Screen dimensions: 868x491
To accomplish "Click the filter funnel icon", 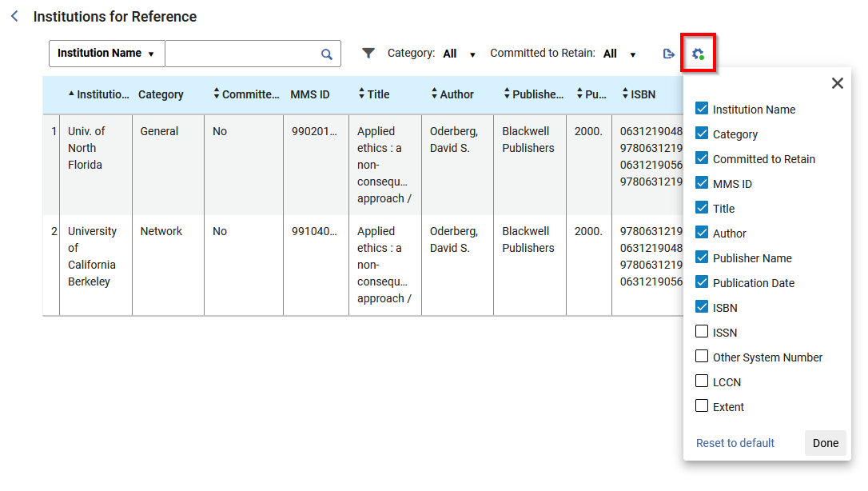I will tap(368, 54).
